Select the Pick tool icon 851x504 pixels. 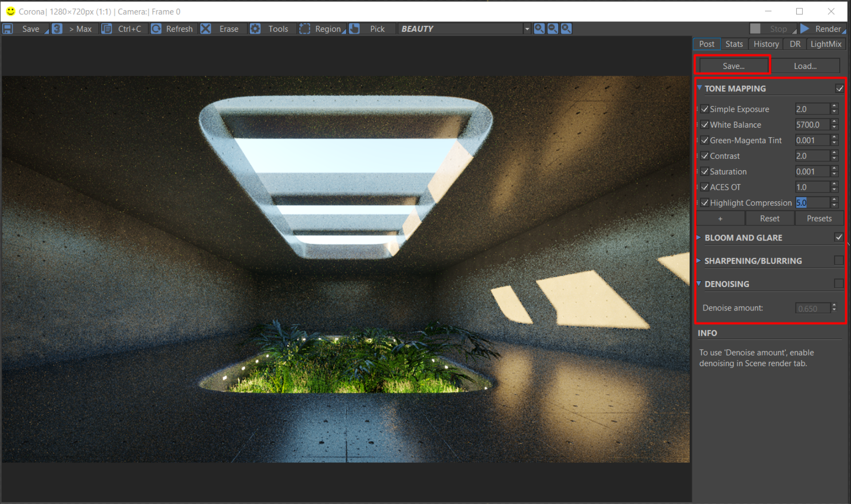[354, 28]
